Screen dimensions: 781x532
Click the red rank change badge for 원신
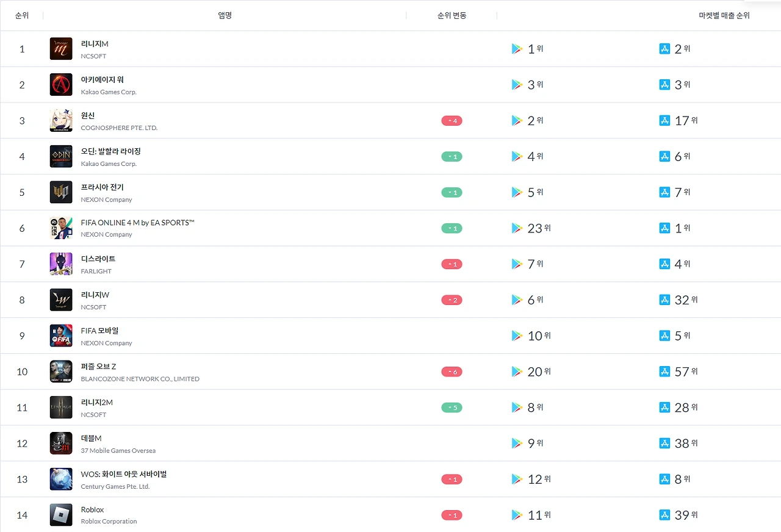pos(452,121)
